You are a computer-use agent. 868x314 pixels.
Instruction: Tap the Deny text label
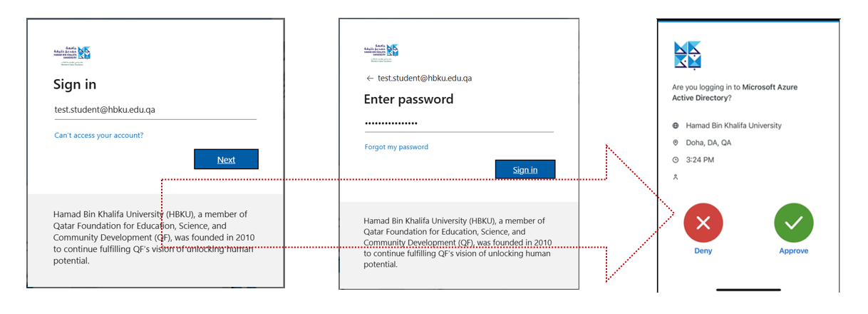(x=703, y=251)
